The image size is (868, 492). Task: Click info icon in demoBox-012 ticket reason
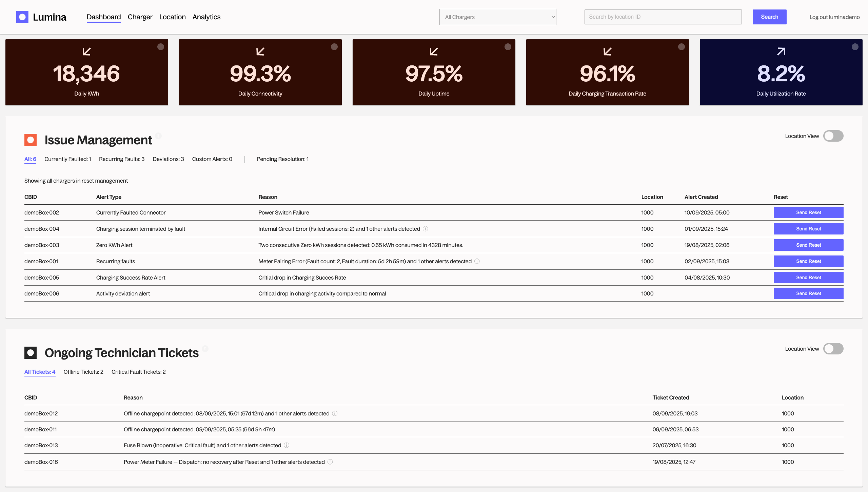(x=335, y=413)
